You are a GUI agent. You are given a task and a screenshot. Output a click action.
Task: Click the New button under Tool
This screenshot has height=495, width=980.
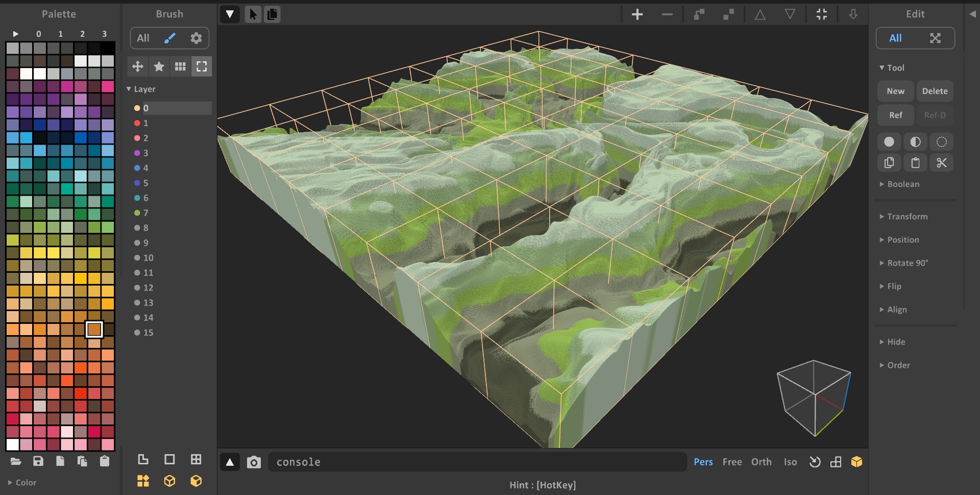coord(895,91)
